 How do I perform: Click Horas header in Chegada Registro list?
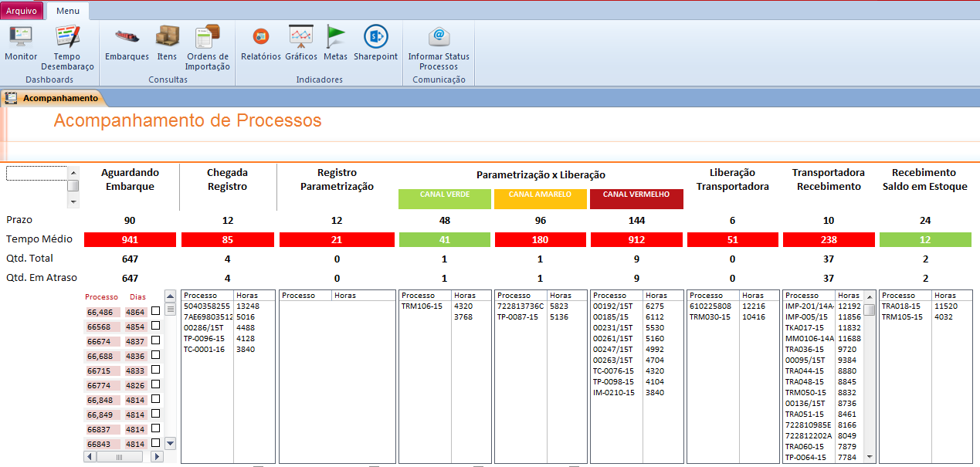(x=248, y=296)
